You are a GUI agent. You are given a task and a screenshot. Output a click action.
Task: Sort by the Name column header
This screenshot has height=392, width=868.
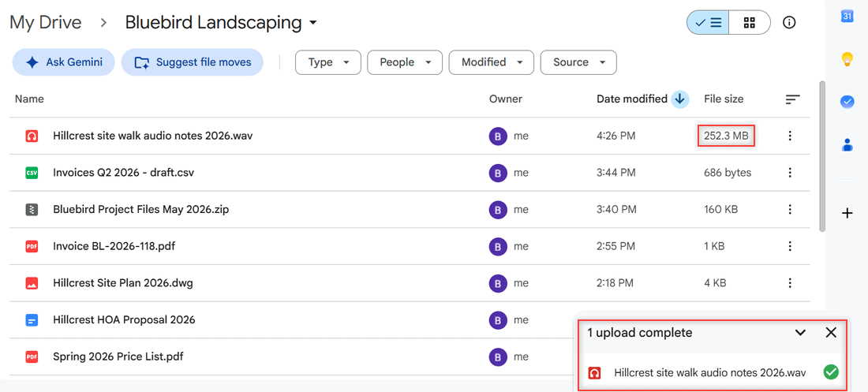(x=29, y=99)
